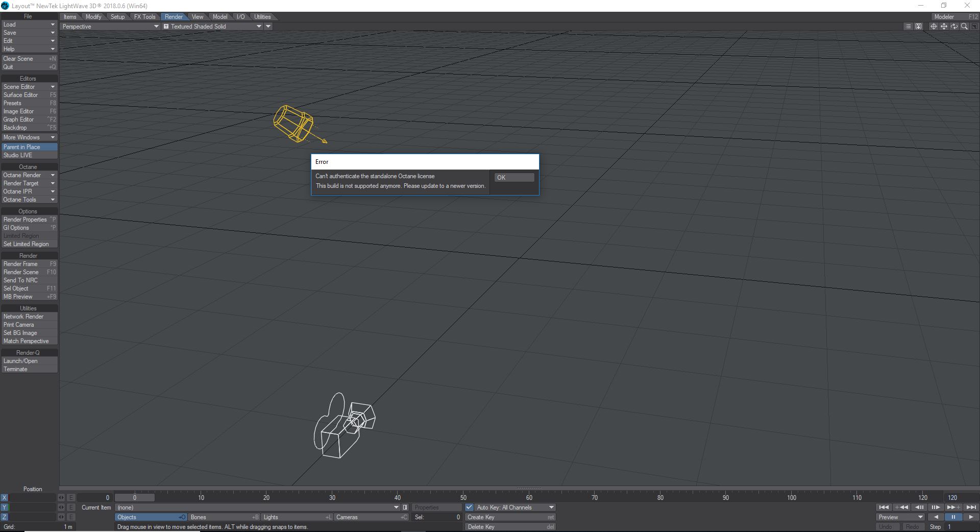Pause animation playback
Viewport: 980px width, 532px height.
coord(953,517)
